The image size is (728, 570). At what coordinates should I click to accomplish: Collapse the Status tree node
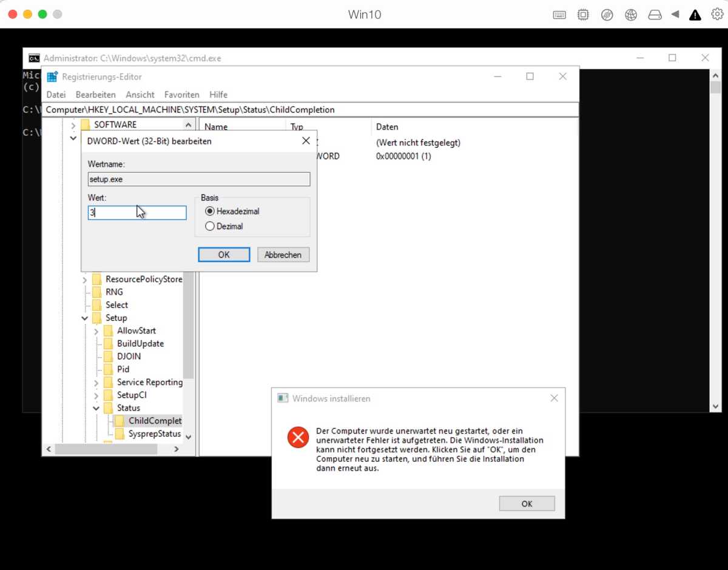coord(96,408)
